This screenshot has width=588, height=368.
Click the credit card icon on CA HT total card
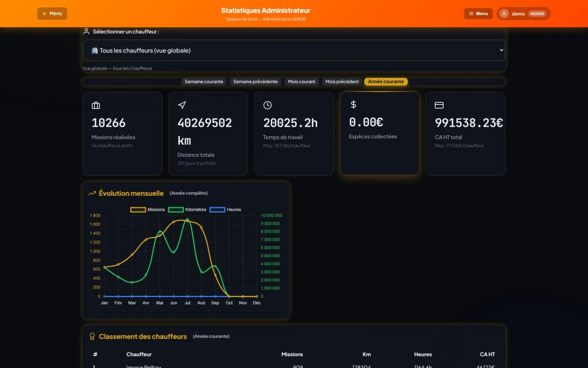coord(439,105)
